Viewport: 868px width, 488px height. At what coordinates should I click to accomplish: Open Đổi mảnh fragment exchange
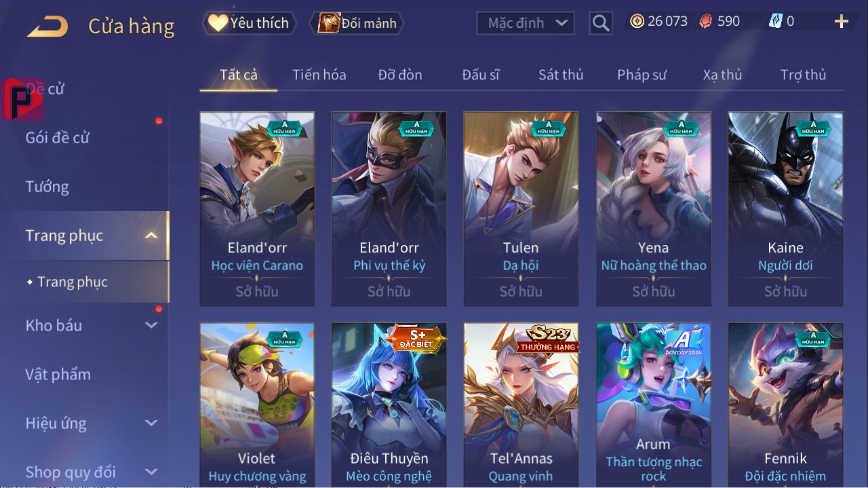[x=357, y=23]
